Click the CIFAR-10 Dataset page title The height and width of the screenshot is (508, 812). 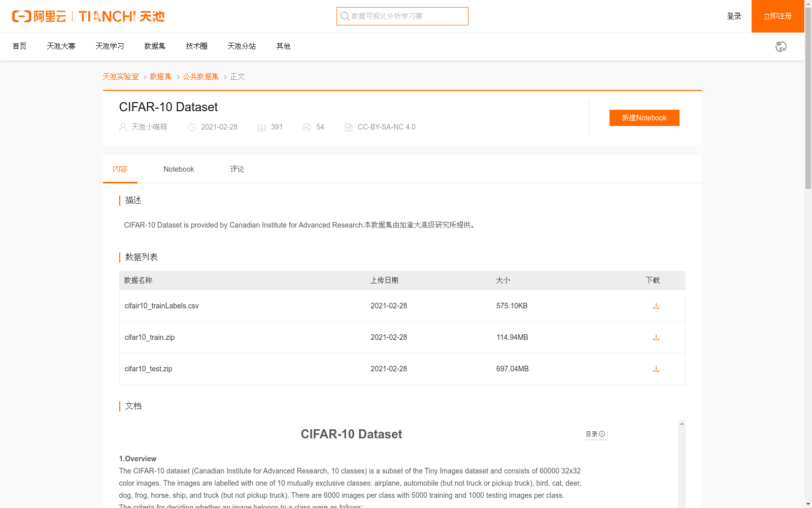[168, 107]
